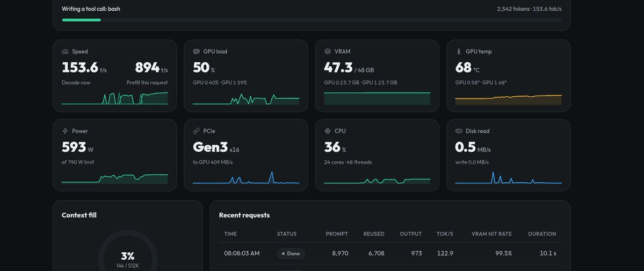Click the GPU temp orange chart
This screenshot has width=644, height=271.
(x=508, y=99)
